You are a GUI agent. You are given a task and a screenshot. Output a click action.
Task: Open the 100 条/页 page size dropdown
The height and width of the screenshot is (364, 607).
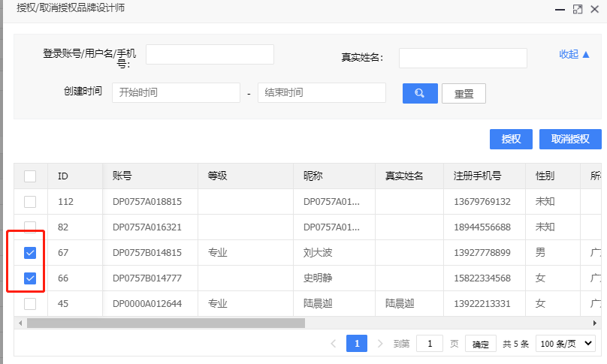566,344
